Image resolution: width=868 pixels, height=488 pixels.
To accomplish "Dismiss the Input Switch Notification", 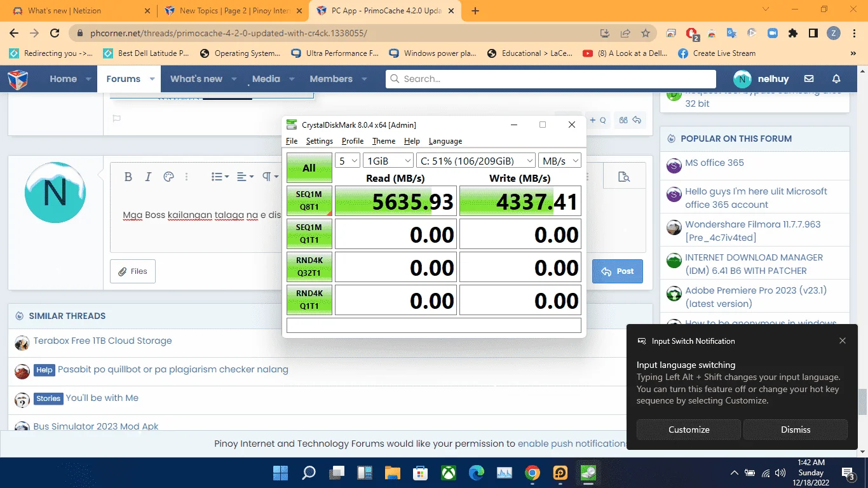I will (x=796, y=430).
